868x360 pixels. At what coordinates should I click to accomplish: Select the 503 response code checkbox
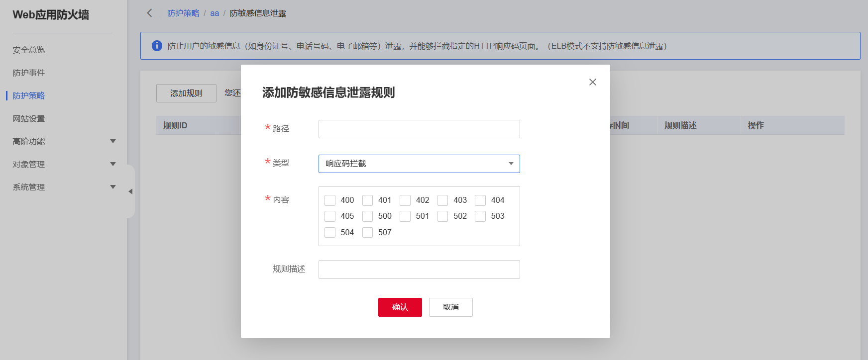coord(480,216)
